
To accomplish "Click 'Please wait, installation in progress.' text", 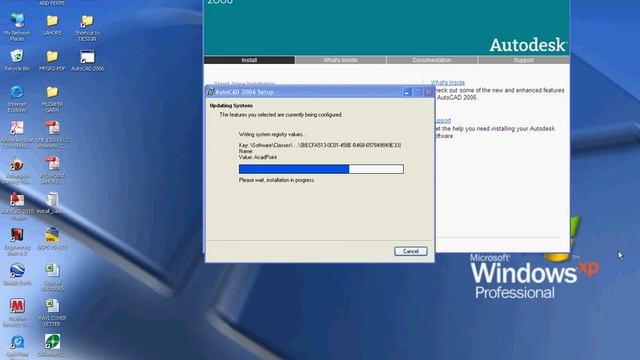I will pyautogui.click(x=277, y=180).
